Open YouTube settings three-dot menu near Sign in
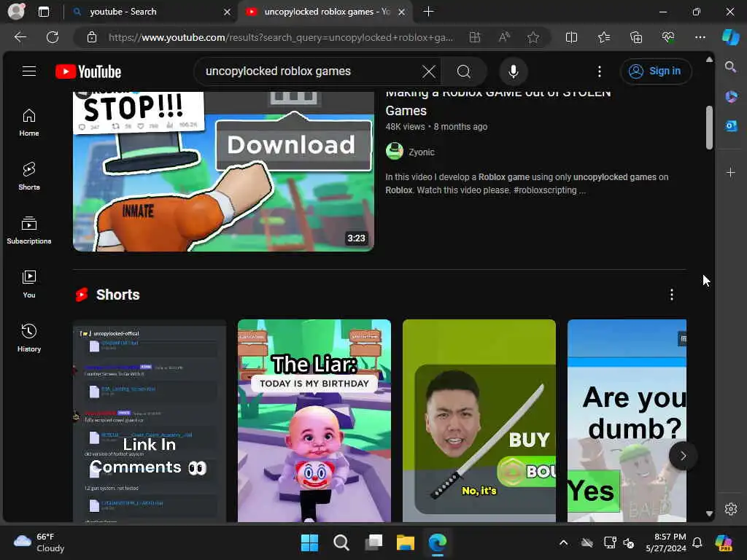This screenshot has height=560, width=747. pos(600,71)
